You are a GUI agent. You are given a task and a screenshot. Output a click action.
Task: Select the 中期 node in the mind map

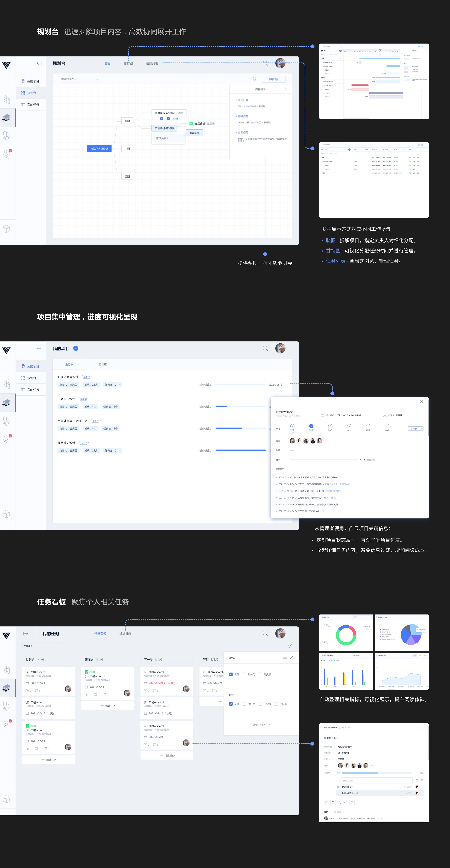(127, 149)
